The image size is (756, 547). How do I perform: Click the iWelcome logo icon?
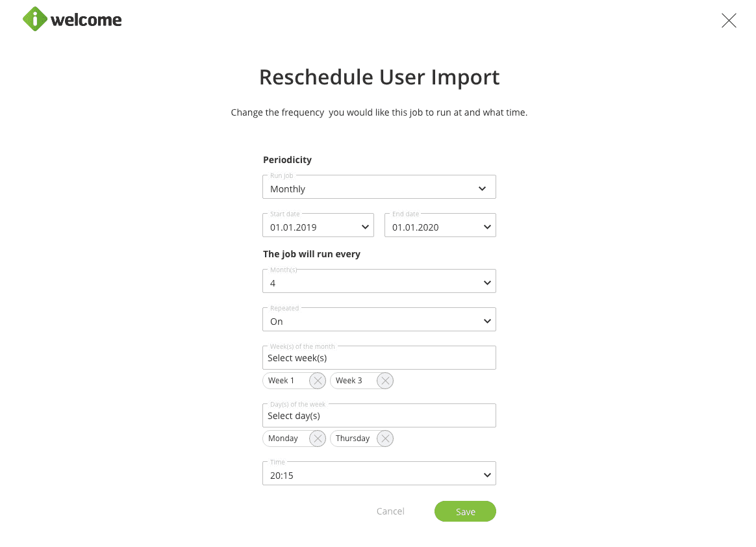(x=35, y=19)
